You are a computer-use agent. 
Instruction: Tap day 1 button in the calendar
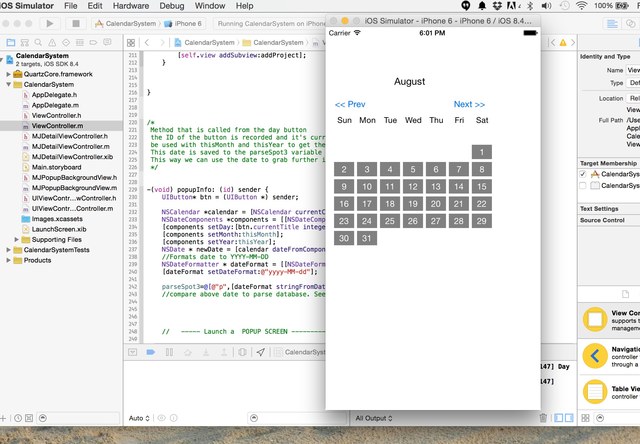tap(482, 152)
